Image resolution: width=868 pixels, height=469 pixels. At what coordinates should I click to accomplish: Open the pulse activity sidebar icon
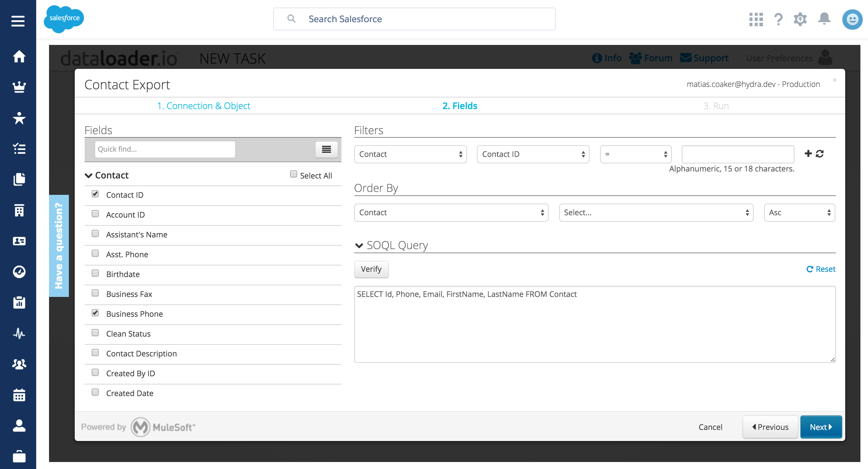(x=19, y=333)
